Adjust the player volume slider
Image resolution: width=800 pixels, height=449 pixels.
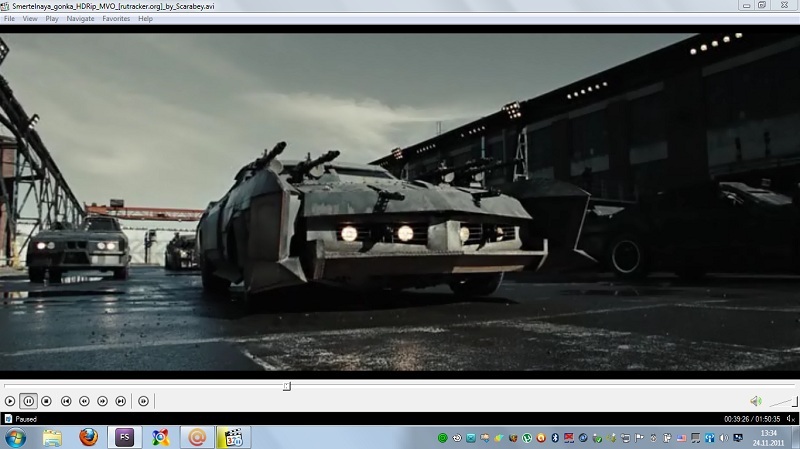[783, 402]
